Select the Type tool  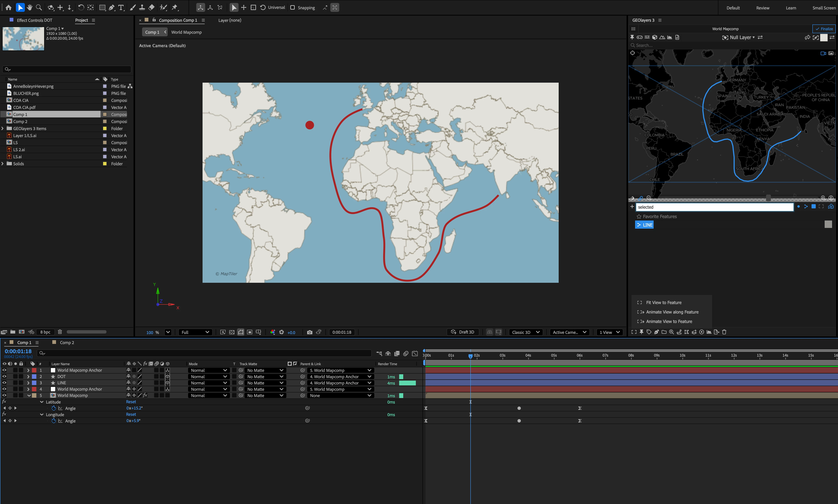pos(121,7)
